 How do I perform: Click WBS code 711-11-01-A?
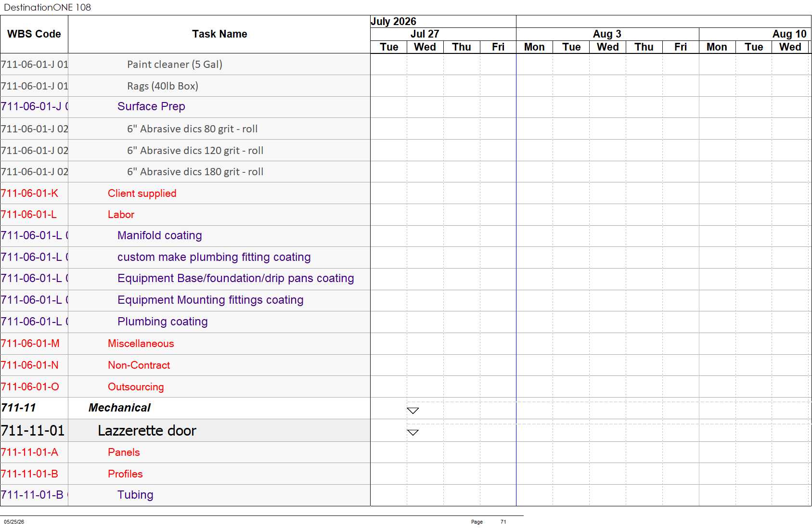[x=29, y=452]
